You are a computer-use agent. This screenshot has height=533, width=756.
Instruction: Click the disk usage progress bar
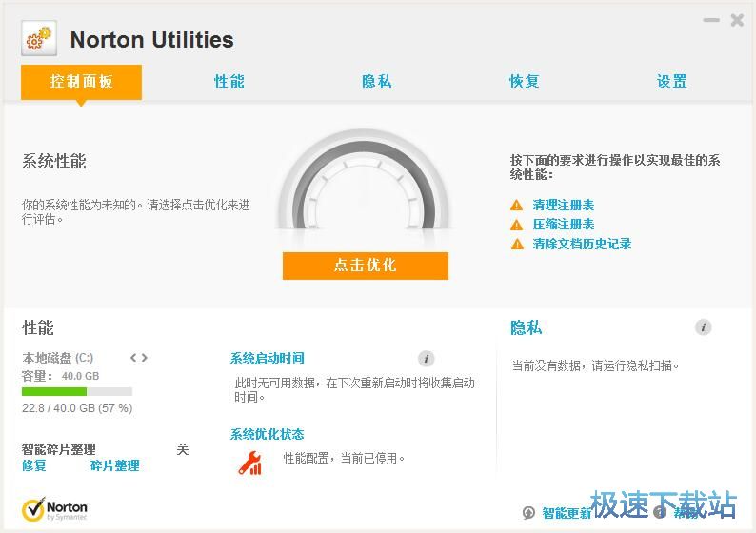77,391
